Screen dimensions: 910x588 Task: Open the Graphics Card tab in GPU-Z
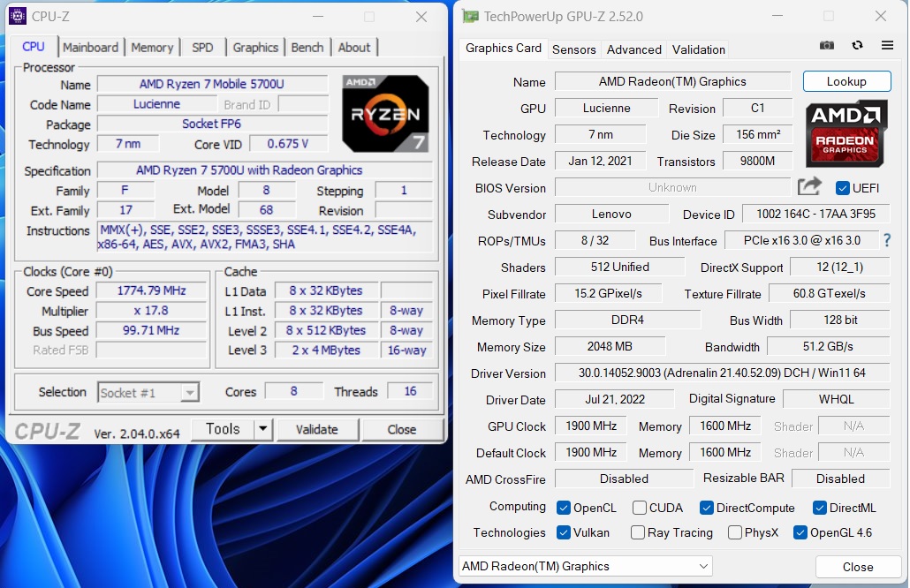(504, 49)
